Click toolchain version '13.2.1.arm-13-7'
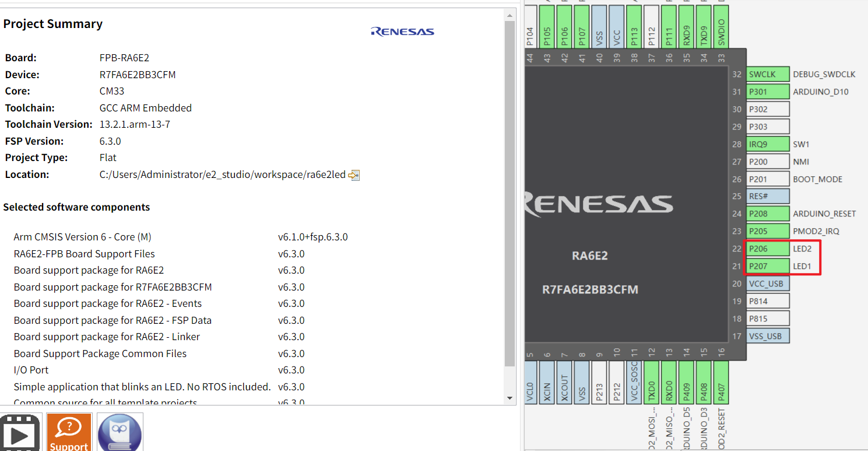 click(x=135, y=124)
